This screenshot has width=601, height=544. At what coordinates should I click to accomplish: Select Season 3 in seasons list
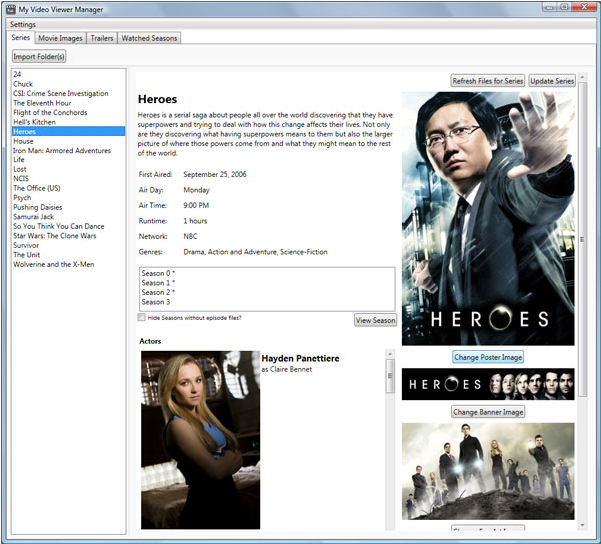point(267,302)
